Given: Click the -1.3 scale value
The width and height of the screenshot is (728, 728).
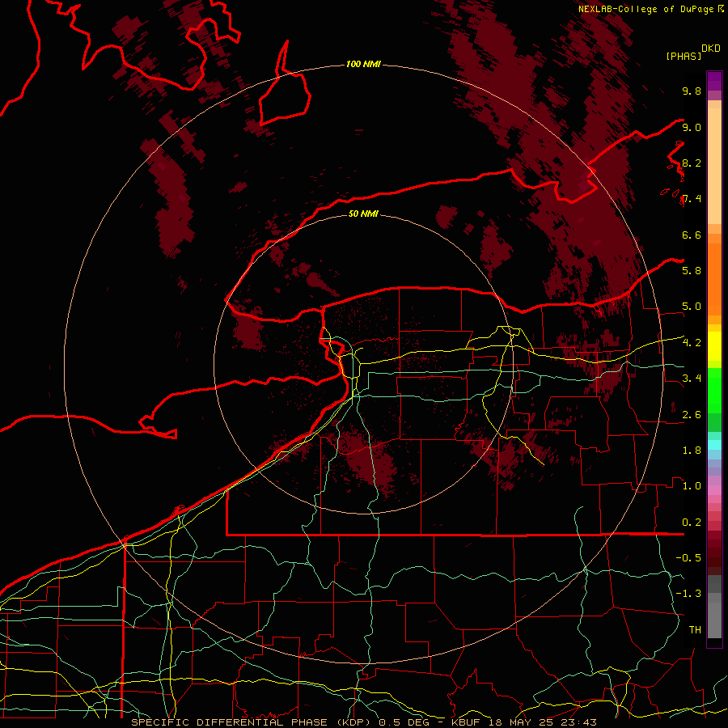Looking at the screenshot, I should coord(688,594).
